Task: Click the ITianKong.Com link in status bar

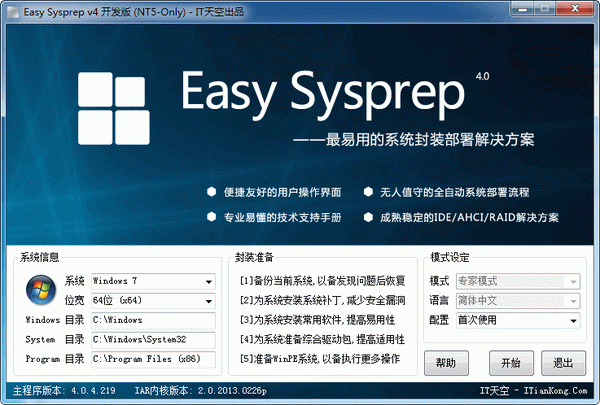Action: (555, 390)
